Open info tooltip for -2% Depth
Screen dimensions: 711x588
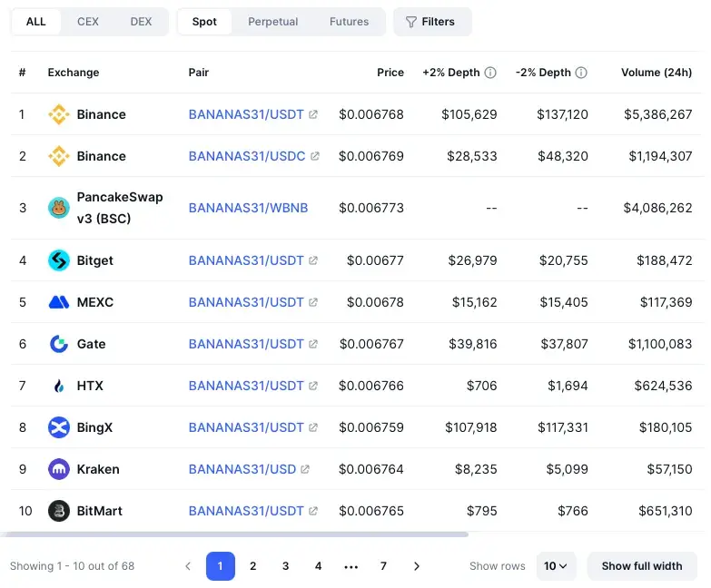pos(581,73)
